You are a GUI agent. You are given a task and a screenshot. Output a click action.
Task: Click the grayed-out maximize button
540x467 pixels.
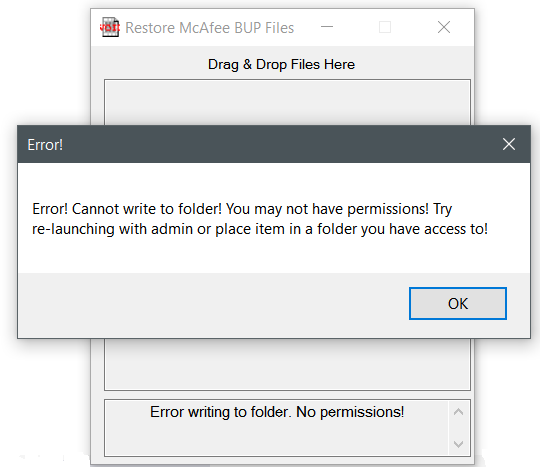point(385,27)
